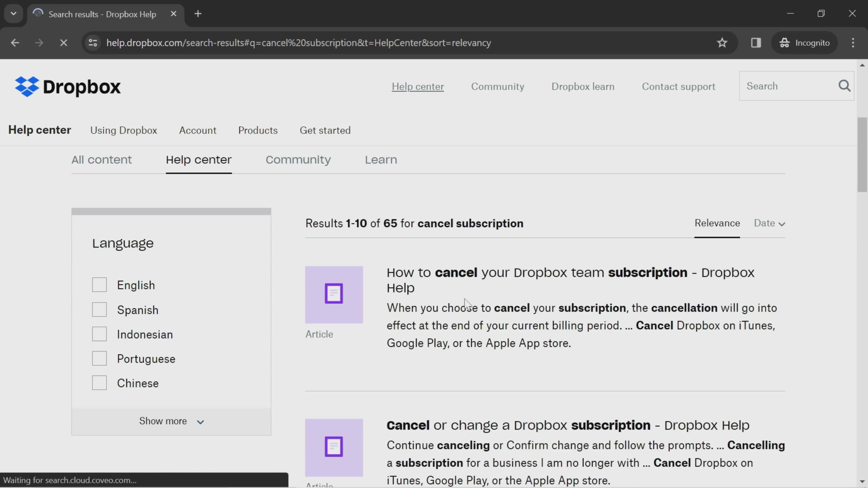Image resolution: width=868 pixels, height=488 pixels.
Task: Open the Using Dropbox menu
Action: (124, 130)
